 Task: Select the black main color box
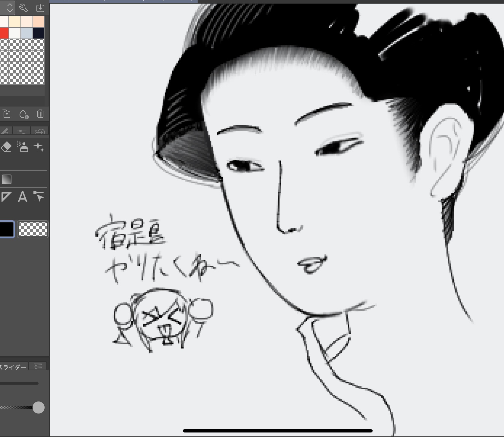pyautogui.click(x=7, y=229)
